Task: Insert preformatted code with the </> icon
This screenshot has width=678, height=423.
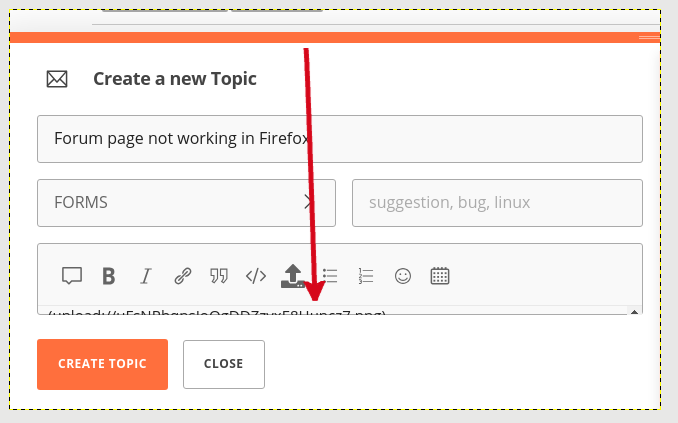Action: 256,276
